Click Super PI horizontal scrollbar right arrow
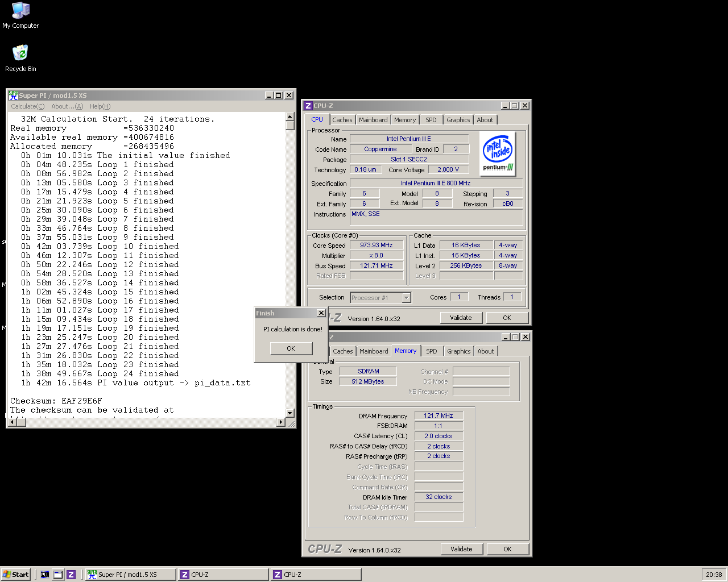 pos(280,422)
